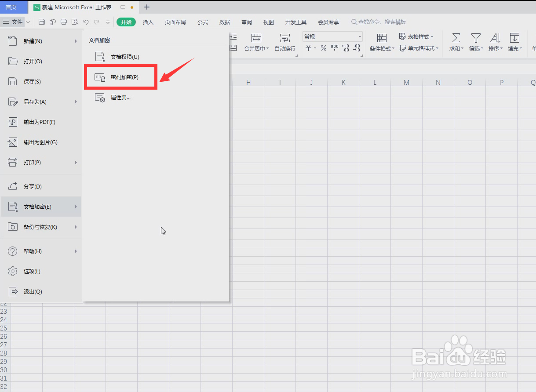
Task: Expand the merge and center dropdown arrow
Action: click(x=268, y=49)
